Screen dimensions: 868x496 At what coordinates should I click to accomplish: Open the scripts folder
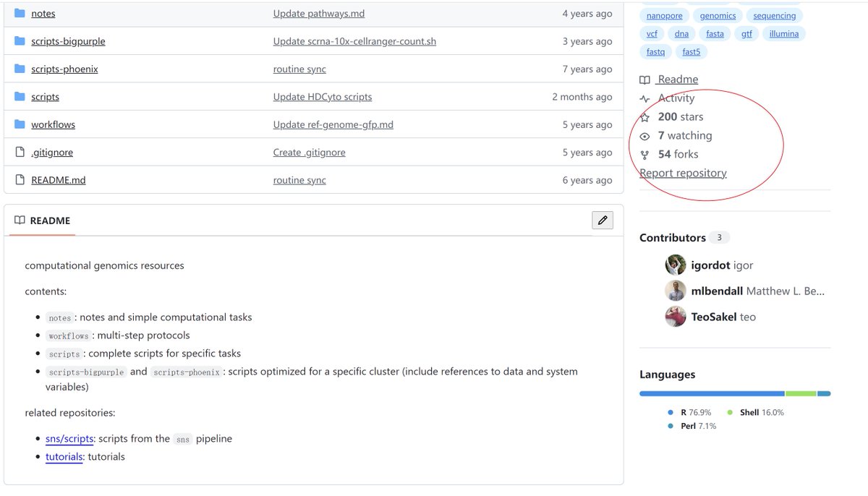pos(45,97)
